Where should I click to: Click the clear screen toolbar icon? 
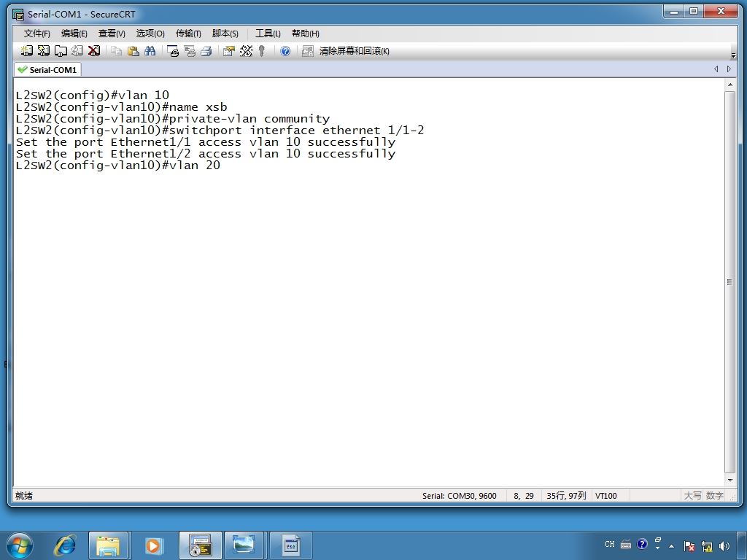(x=308, y=51)
